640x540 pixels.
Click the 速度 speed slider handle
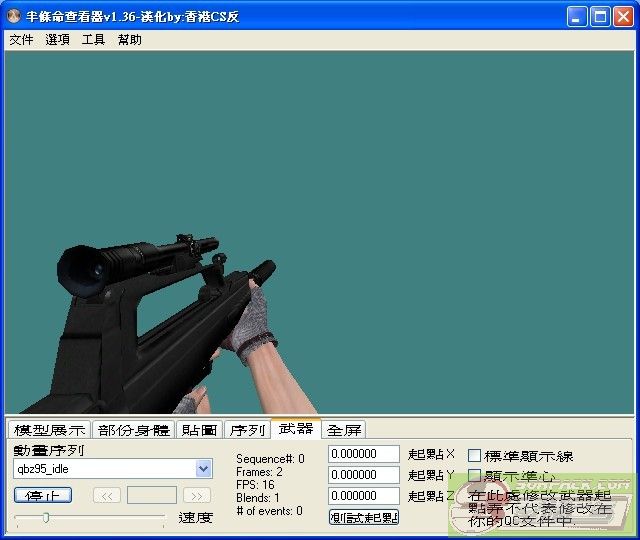click(x=46, y=518)
